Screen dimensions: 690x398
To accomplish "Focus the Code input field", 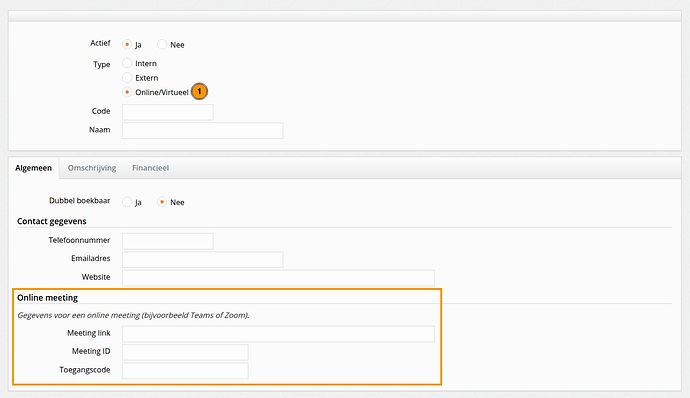I will pyautogui.click(x=168, y=112).
